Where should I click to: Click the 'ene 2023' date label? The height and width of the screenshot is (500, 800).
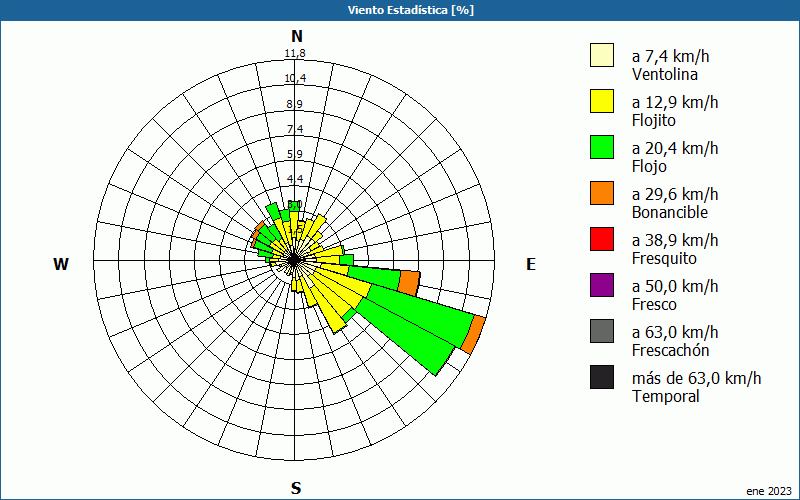pos(769,491)
